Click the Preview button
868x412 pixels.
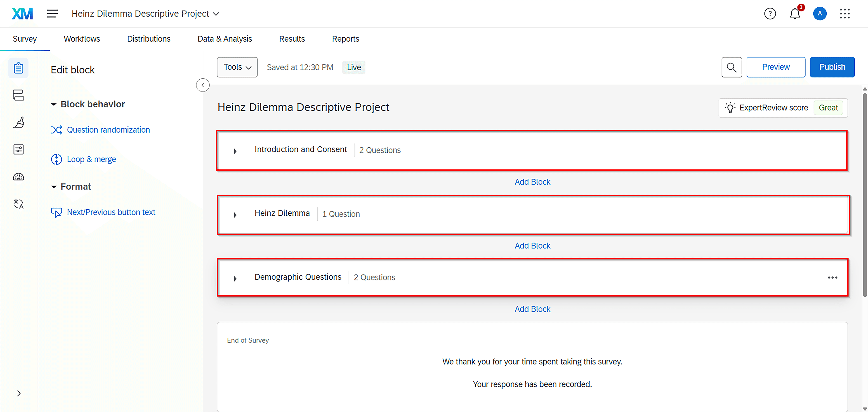pyautogui.click(x=776, y=67)
